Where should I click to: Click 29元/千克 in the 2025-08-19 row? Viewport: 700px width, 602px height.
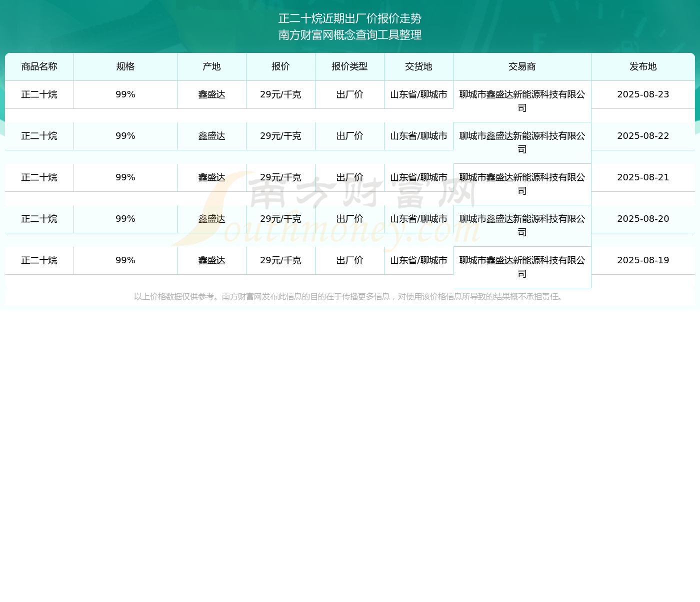pos(280,260)
